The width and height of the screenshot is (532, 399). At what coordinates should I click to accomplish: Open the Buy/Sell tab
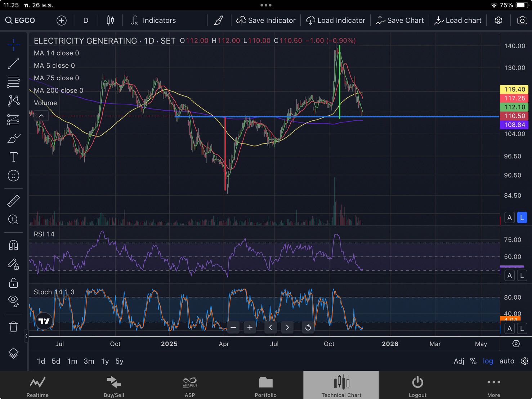coord(114,385)
